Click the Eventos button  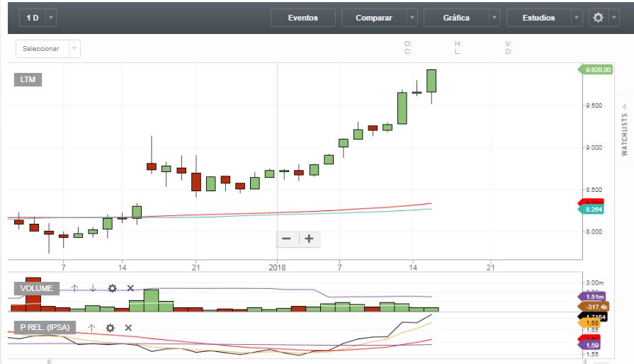[302, 18]
